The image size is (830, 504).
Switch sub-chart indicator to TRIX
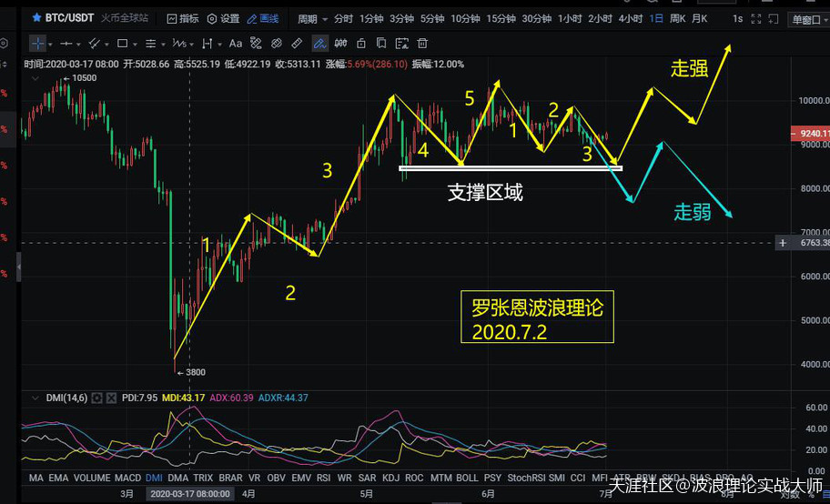tap(203, 478)
